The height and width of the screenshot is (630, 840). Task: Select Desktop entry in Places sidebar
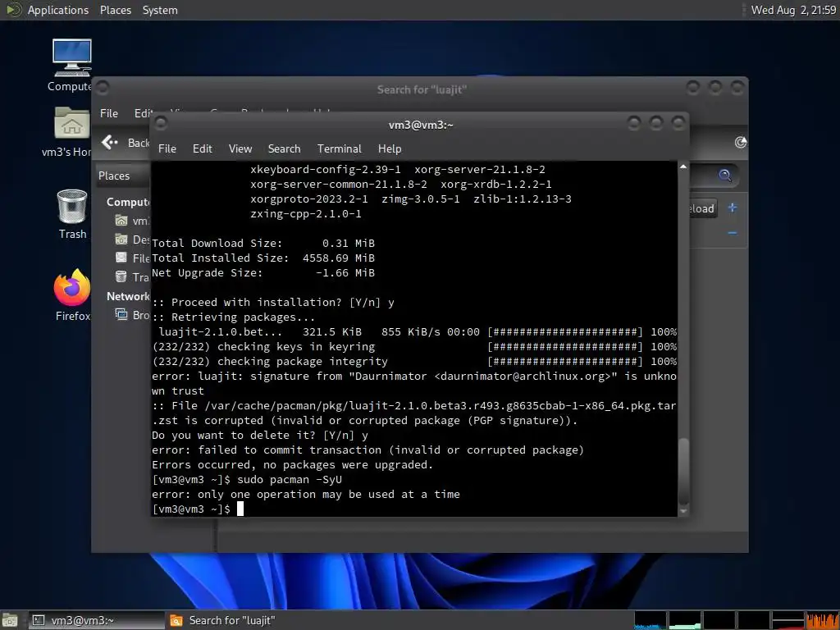pyautogui.click(x=134, y=240)
